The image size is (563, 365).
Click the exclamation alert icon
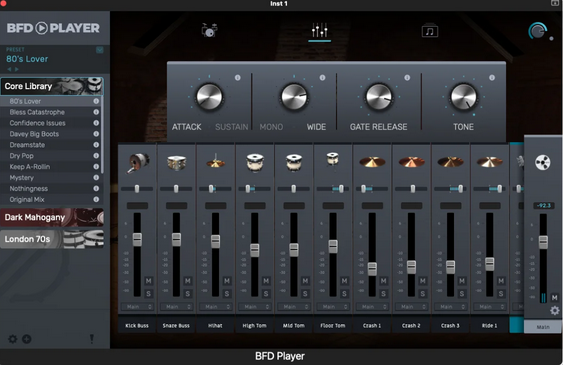(x=92, y=339)
